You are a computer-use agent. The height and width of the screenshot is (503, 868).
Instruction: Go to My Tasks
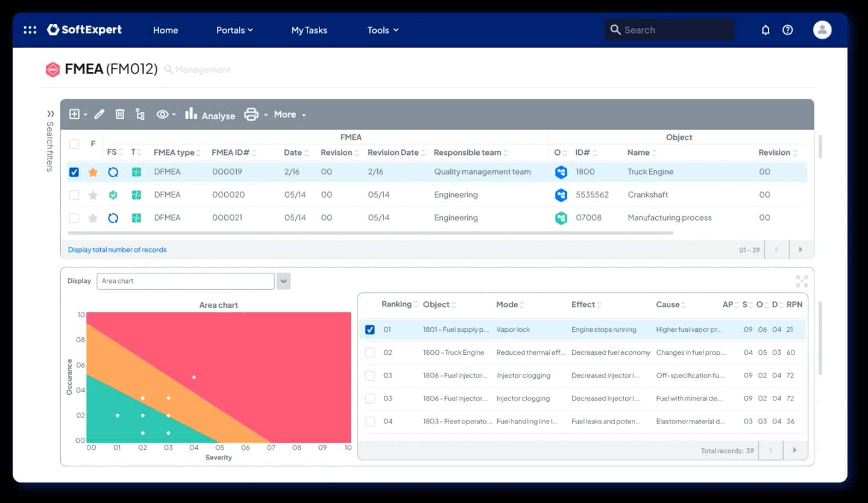tap(309, 30)
